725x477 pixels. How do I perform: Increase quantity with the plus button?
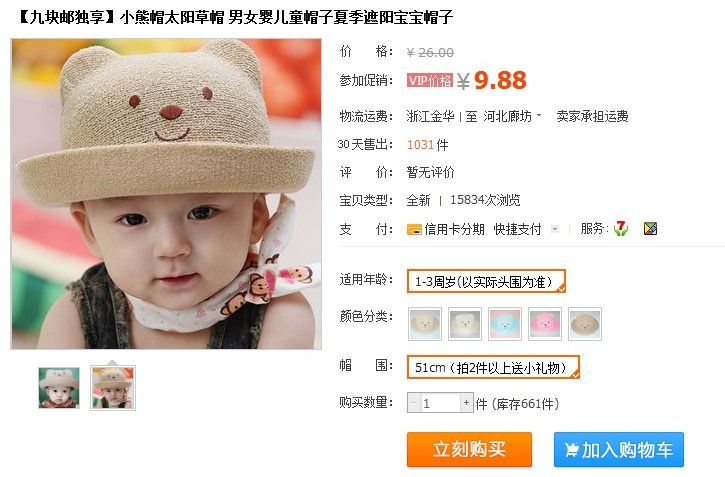pyautogui.click(x=467, y=403)
